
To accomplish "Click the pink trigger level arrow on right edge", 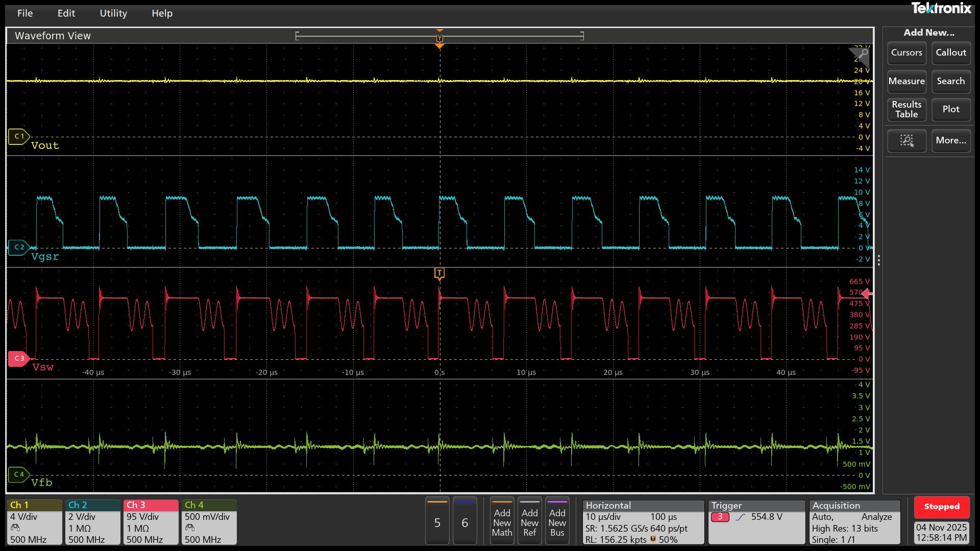I will 868,294.
